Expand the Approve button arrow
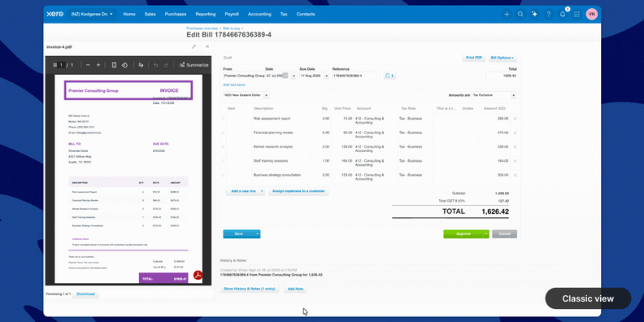 (x=486, y=233)
